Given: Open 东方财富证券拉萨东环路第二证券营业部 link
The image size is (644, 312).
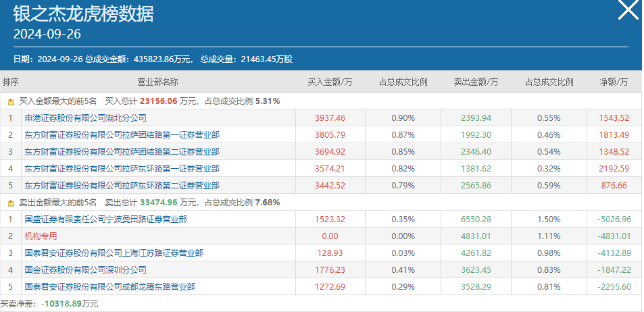Looking at the screenshot, I should (122, 186).
